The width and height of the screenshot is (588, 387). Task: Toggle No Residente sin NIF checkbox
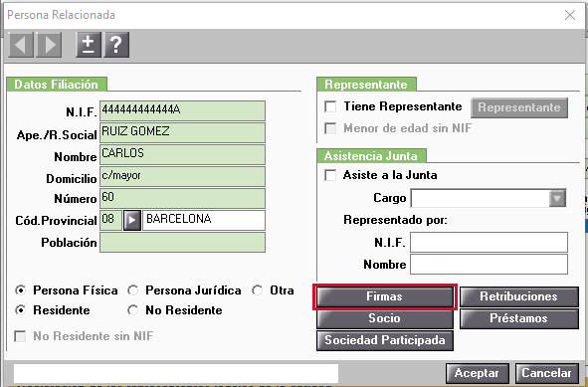click(20, 336)
